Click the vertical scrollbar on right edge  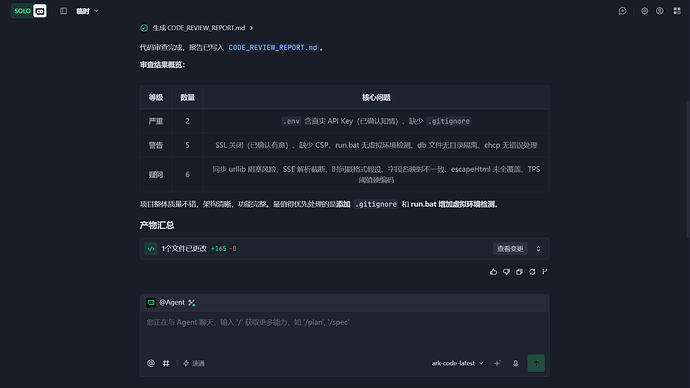click(688, 169)
